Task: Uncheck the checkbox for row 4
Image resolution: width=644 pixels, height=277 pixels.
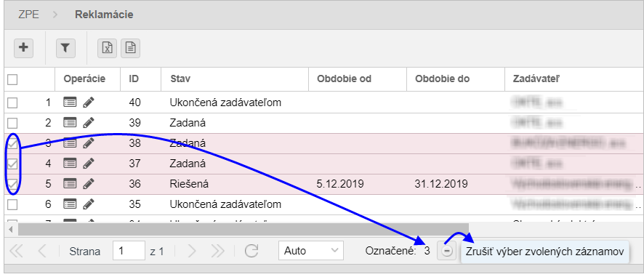Action: [x=13, y=164]
